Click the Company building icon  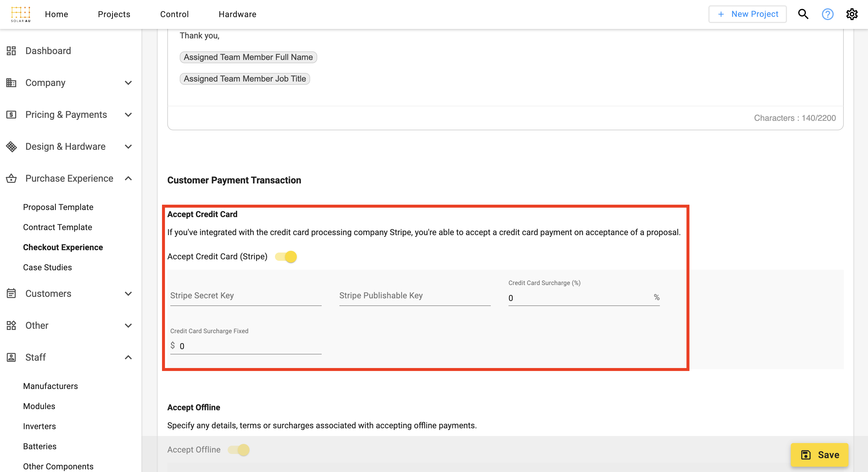pos(11,83)
